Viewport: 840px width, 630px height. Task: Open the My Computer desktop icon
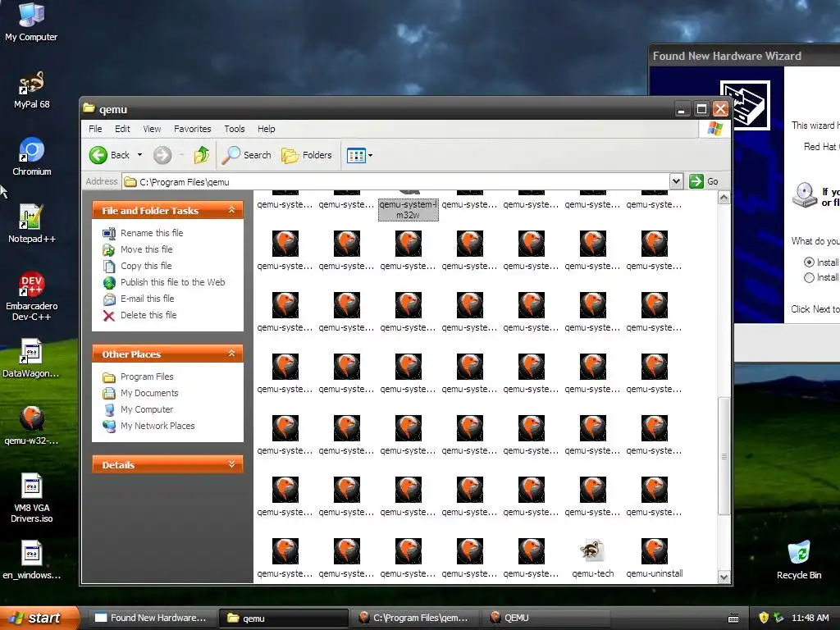click(x=31, y=21)
